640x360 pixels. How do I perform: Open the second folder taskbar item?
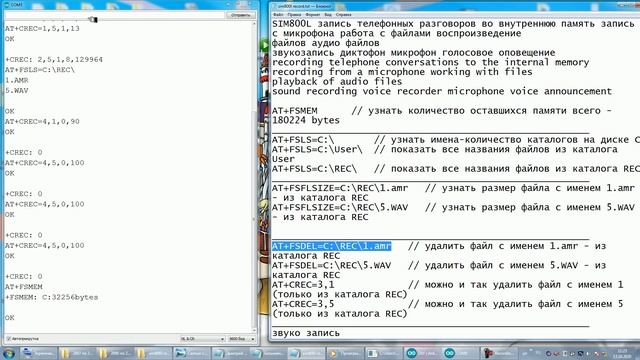pyautogui.click(x=114, y=353)
